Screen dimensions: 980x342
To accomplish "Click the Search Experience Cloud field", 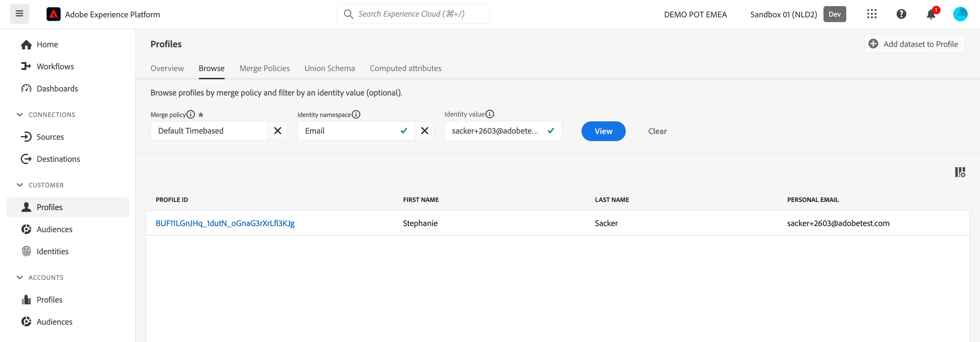I will [x=413, y=14].
